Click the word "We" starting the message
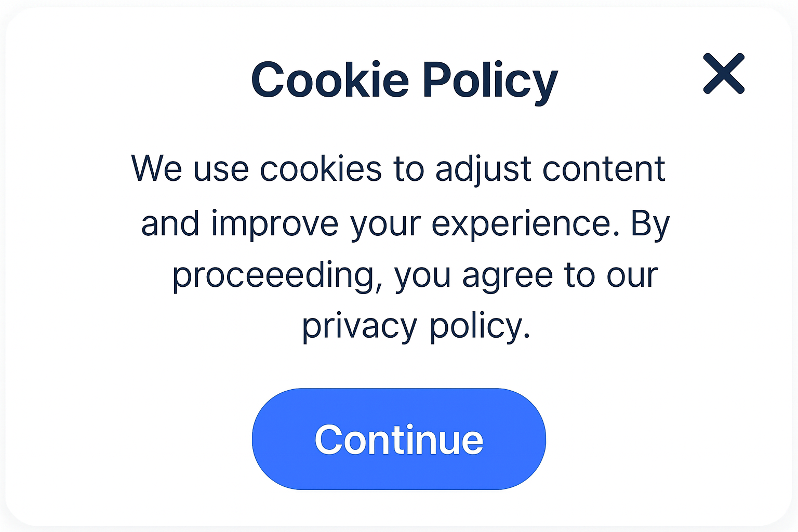Viewport: 798px width, 532px height. (156, 169)
